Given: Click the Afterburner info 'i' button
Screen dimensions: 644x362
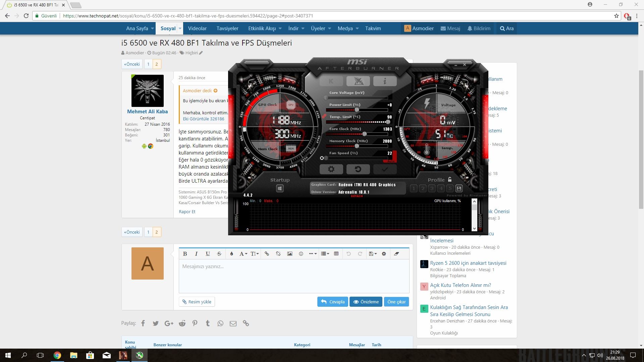Looking at the screenshot, I should (385, 81).
